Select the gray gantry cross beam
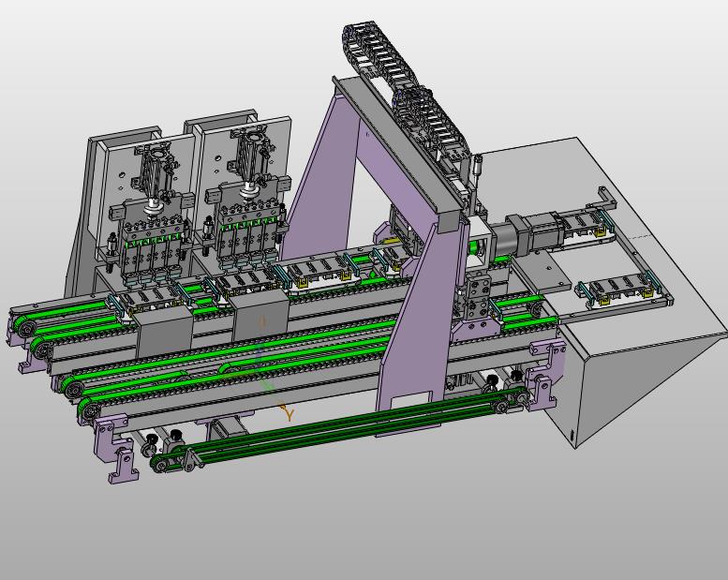Image resolution: width=728 pixels, height=580 pixels. (x=402, y=151)
